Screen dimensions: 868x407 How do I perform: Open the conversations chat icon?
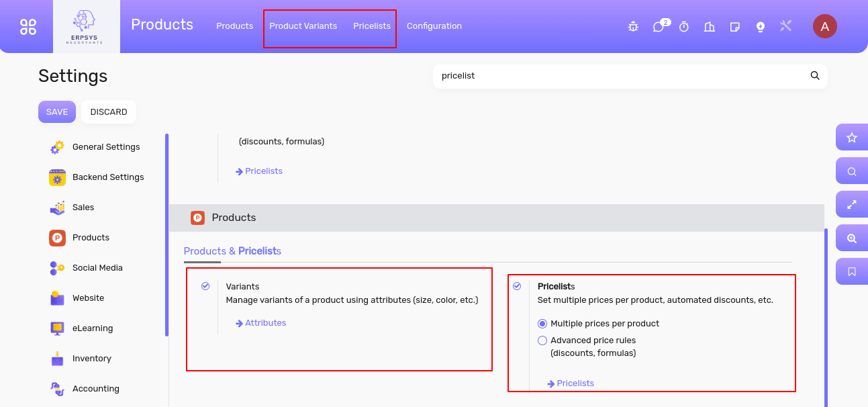coord(659,27)
